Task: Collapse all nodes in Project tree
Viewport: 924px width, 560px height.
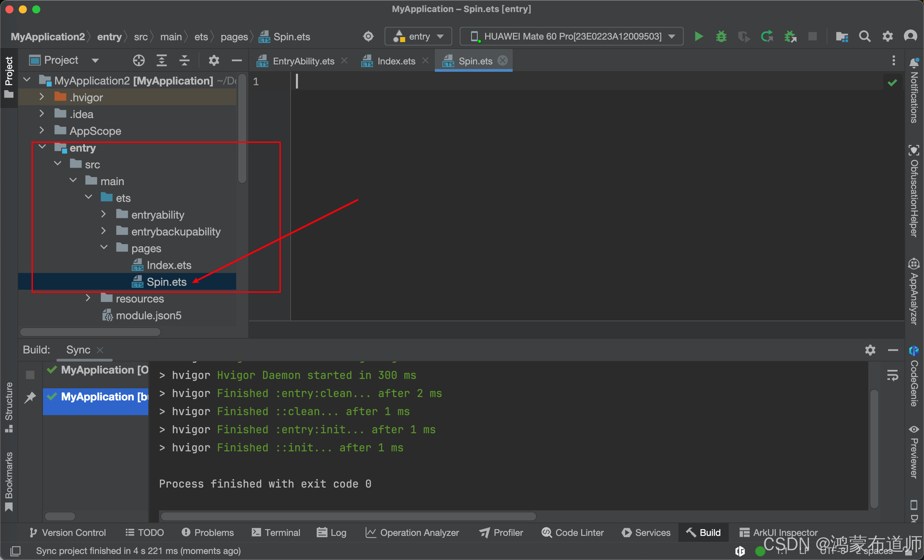Action: click(184, 60)
